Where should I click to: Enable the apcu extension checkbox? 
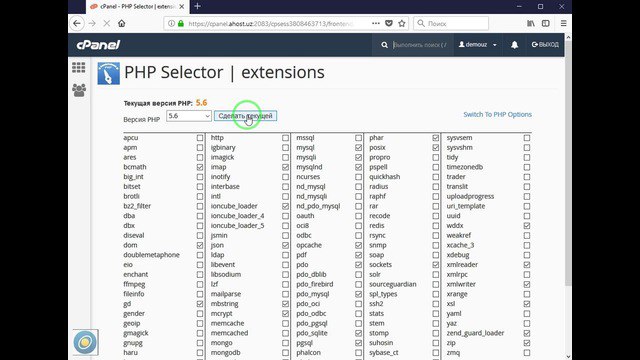[x=200, y=138]
